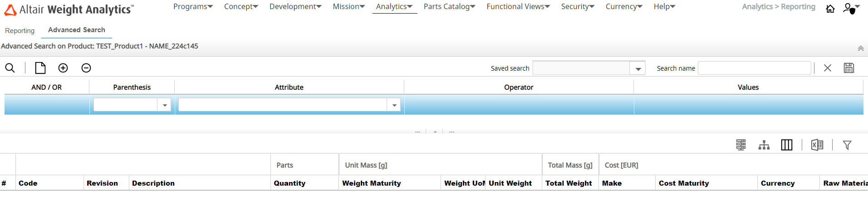868x206 pixels.
Task: Toggle the results filter funnel
Action: (x=847, y=145)
